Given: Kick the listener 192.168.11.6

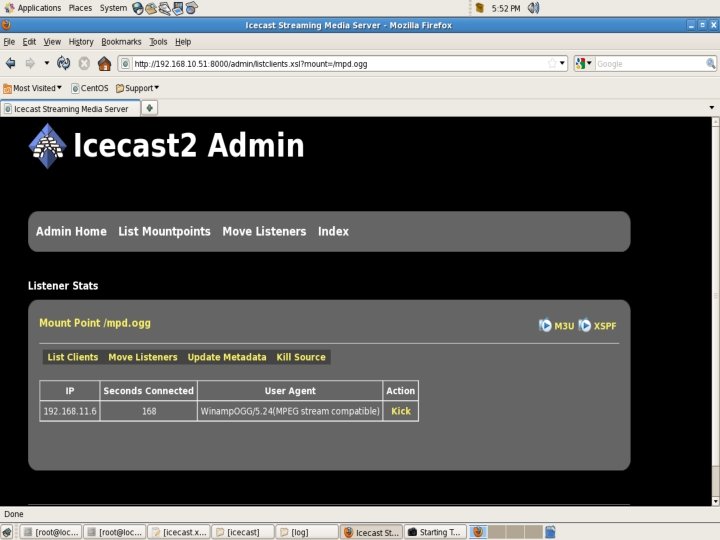Looking at the screenshot, I should (x=401, y=411).
